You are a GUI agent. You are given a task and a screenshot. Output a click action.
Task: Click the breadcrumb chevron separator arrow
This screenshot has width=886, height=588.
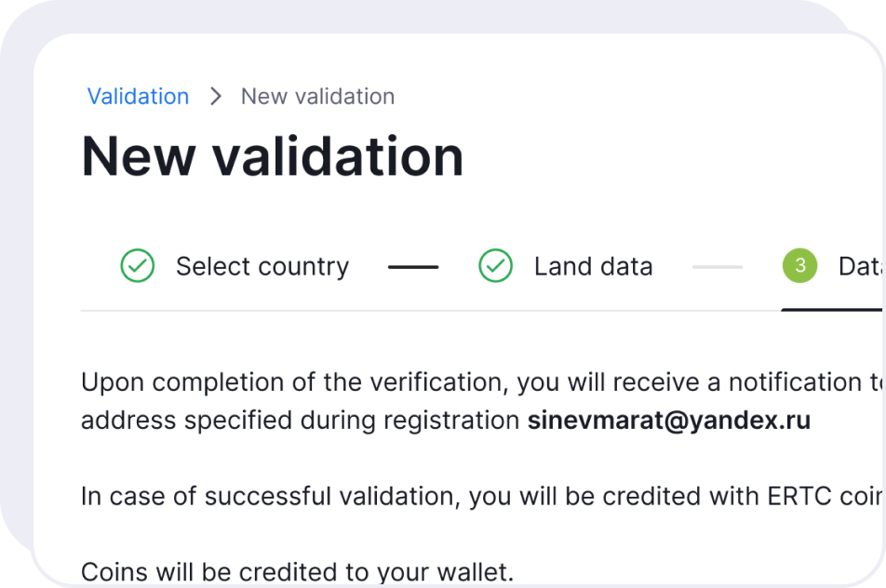216,97
